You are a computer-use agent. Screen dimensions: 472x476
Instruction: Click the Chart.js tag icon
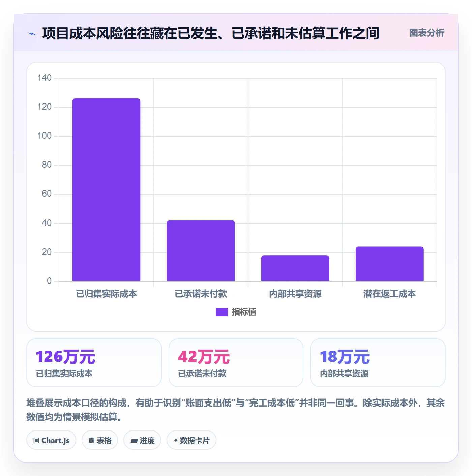36,441
